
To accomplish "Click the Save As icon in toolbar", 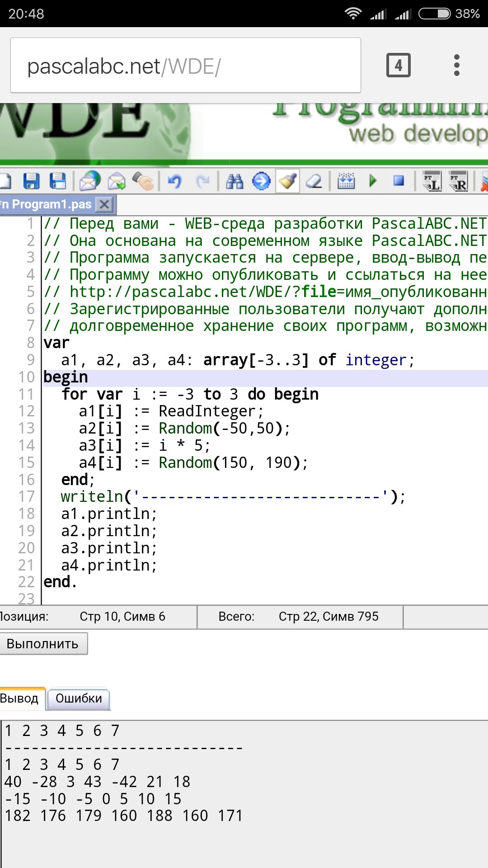I will point(58,181).
